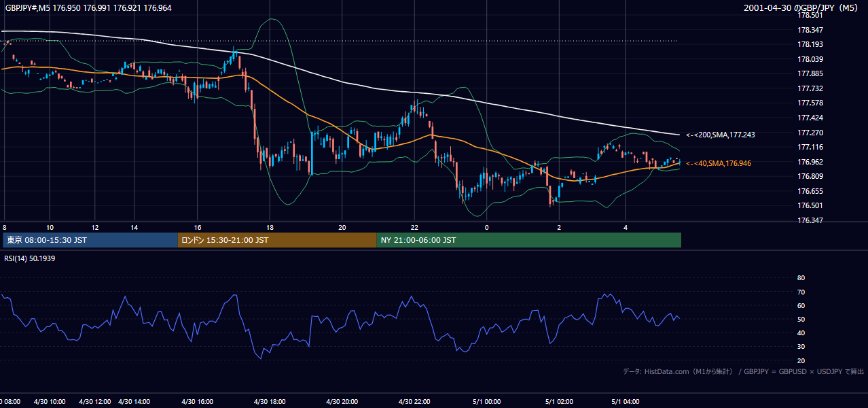The height and width of the screenshot is (408, 868).
Task: Click price axis label 177.578
Action: (x=810, y=103)
